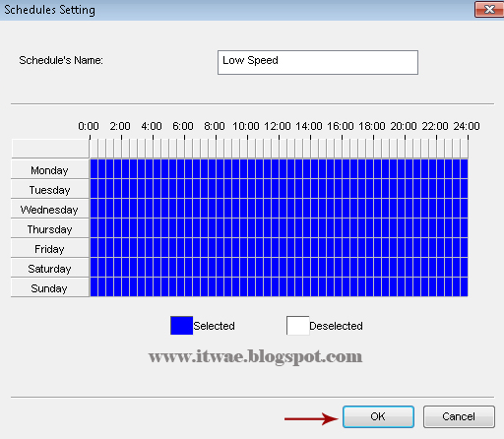The image size is (504, 439).
Task: Click the Selected legend label
Action: [214, 326]
